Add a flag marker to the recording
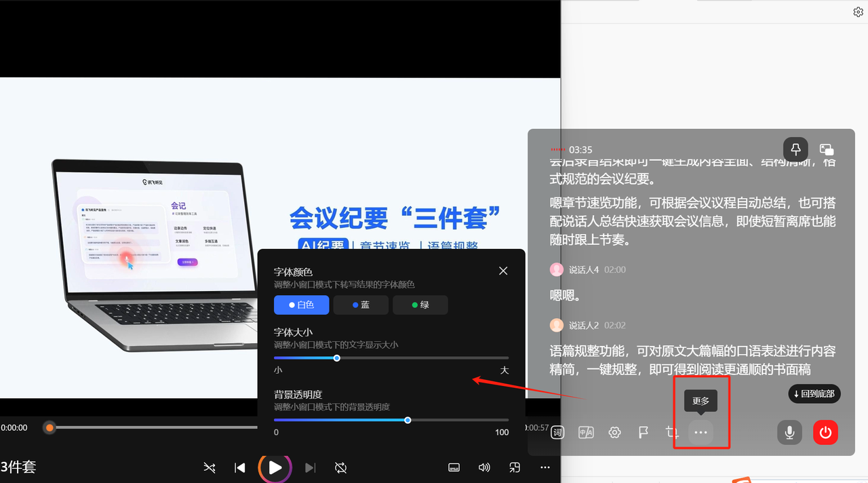This screenshot has width=868, height=483. pyautogui.click(x=644, y=433)
